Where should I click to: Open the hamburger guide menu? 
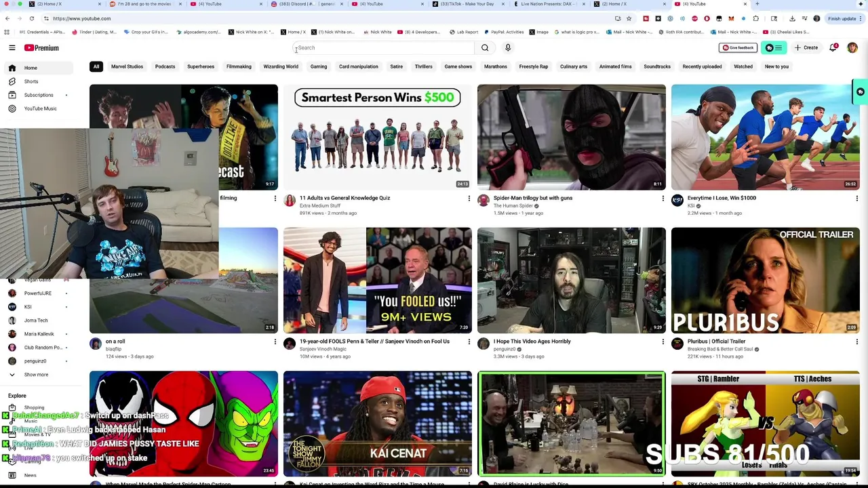12,47
